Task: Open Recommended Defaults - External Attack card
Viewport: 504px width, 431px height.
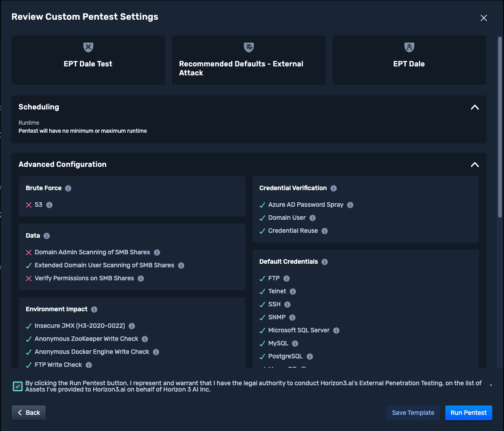Action: pos(248,60)
